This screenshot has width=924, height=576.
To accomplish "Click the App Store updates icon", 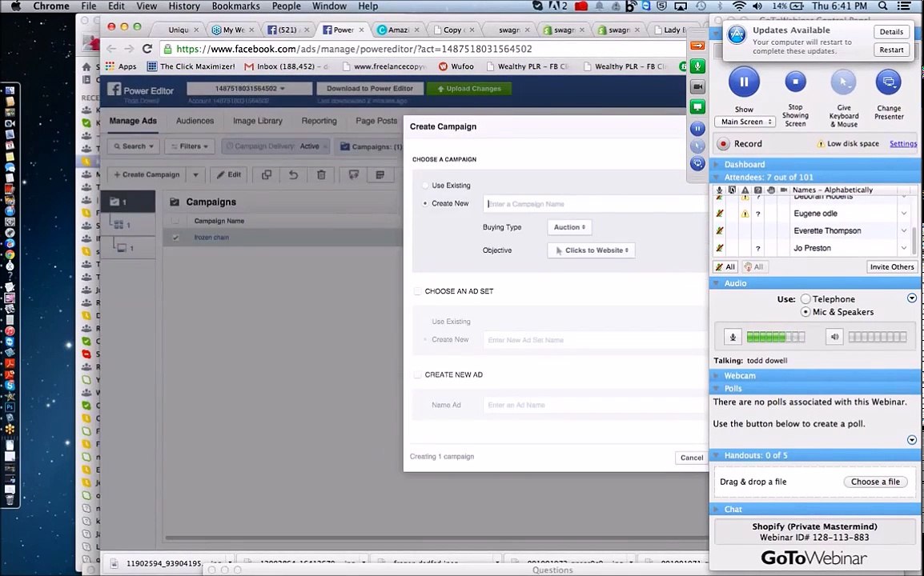I will pos(737,34).
